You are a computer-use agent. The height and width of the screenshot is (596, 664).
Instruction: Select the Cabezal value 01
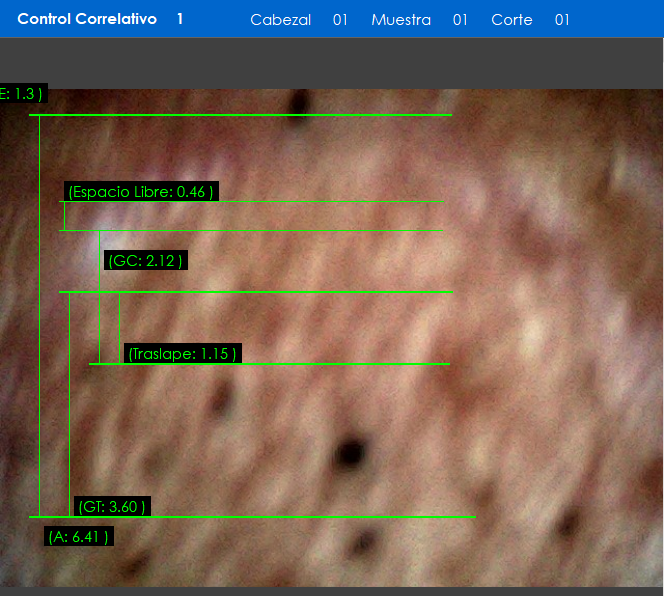[x=340, y=20]
